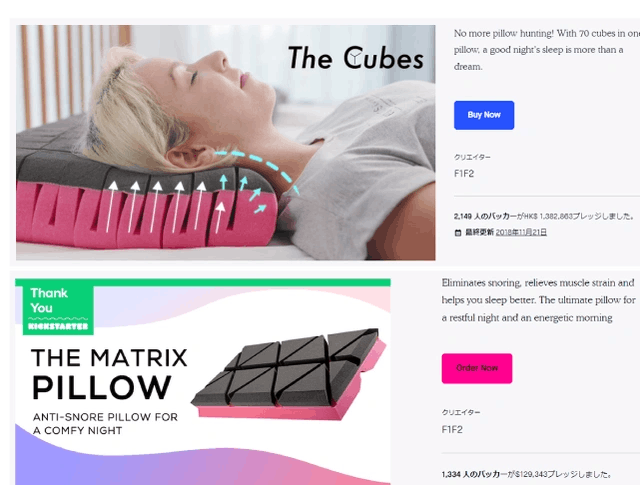The height and width of the screenshot is (485, 640).
Task: Open creator F1F2 under Matrix Pillow
Action: click(452, 429)
